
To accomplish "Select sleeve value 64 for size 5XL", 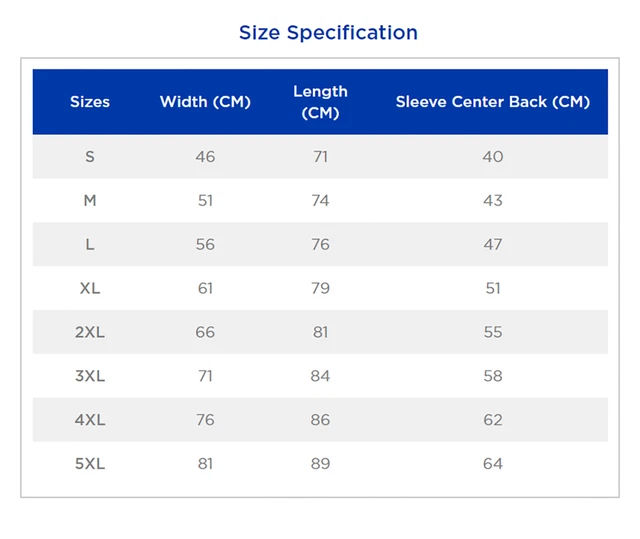I will pos(492,465).
